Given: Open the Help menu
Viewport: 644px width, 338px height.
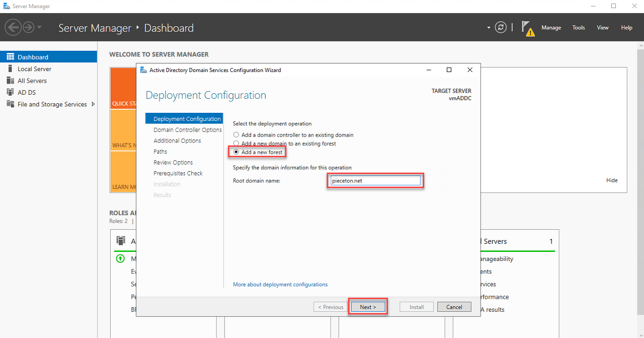Looking at the screenshot, I should pyautogui.click(x=626, y=28).
